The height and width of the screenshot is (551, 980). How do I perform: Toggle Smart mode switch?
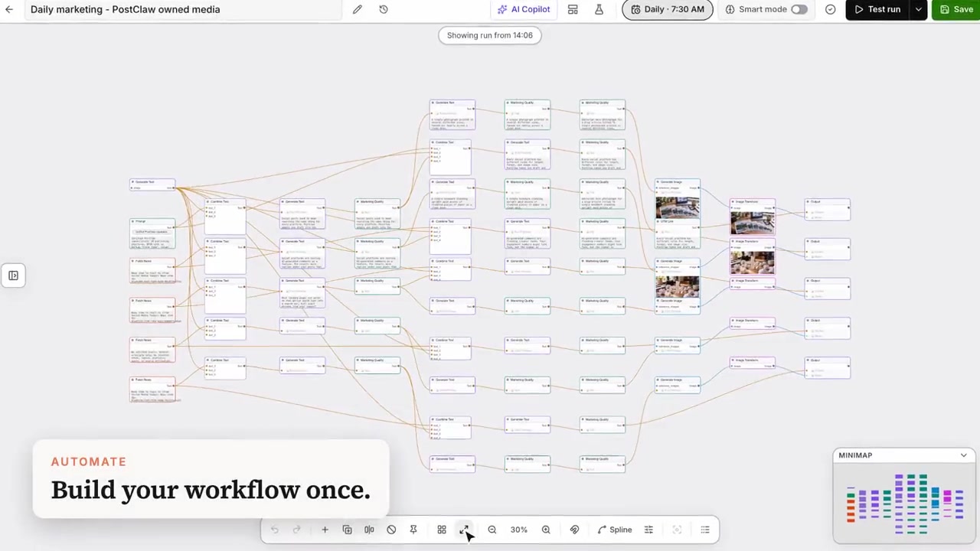pyautogui.click(x=799, y=9)
